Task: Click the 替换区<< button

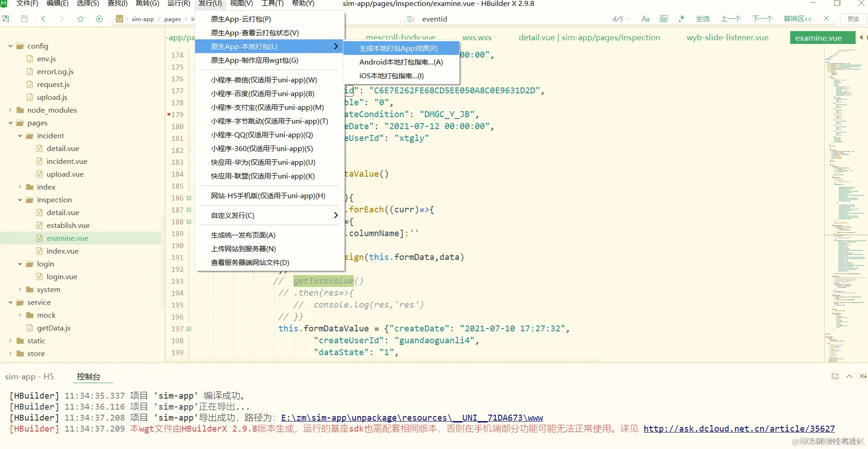Action: (x=797, y=19)
